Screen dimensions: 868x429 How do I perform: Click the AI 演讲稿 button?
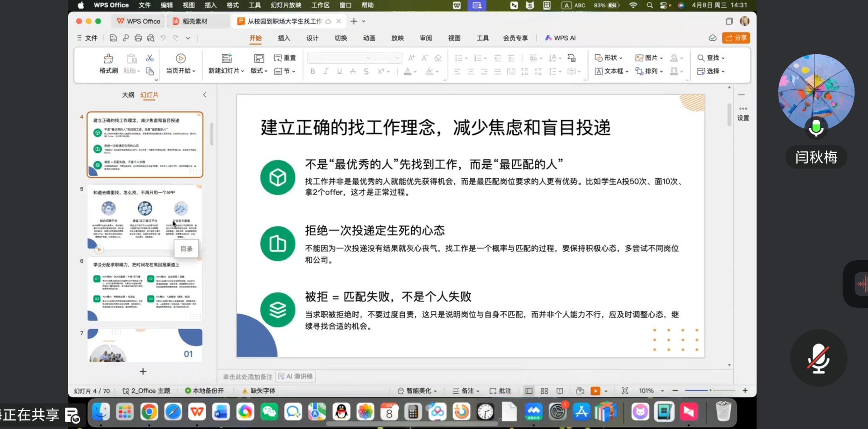(295, 376)
